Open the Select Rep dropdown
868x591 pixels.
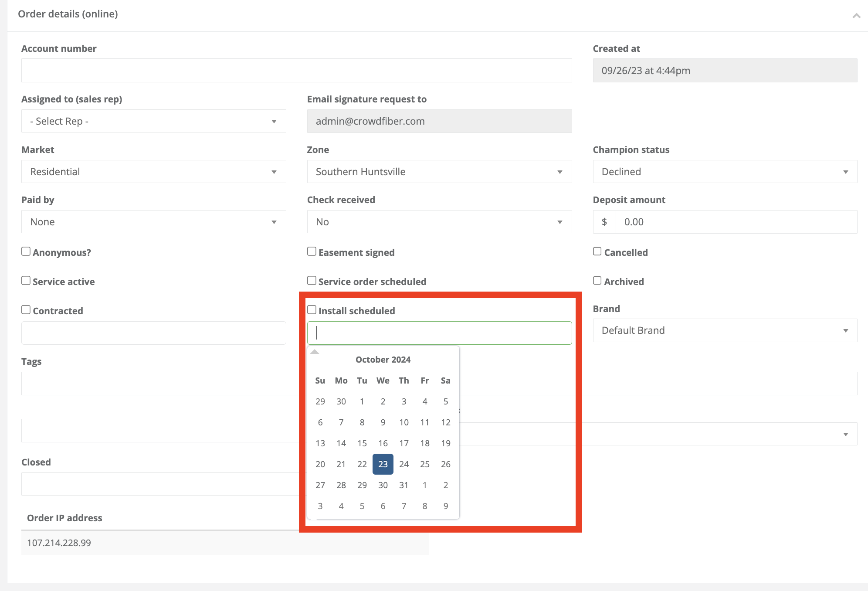coord(153,121)
